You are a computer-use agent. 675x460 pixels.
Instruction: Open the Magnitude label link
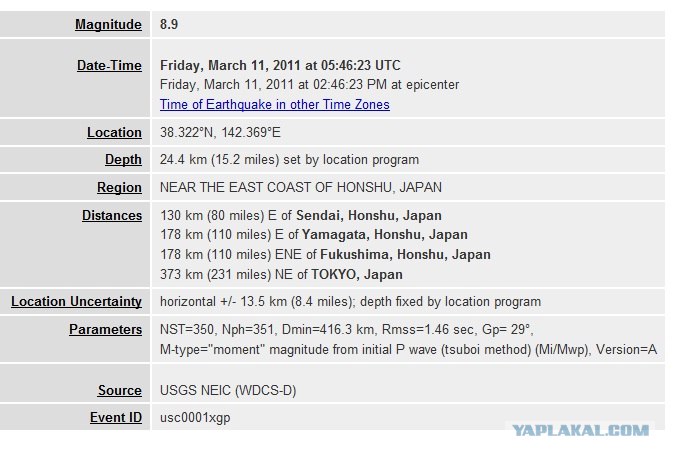(108, 25)
